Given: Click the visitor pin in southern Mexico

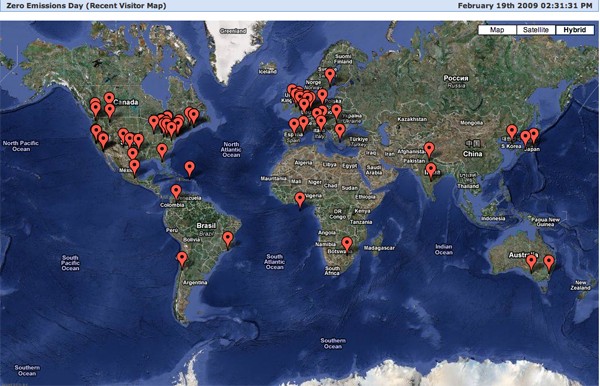Looking at the screenshot, I should click(x=134, y=168).
